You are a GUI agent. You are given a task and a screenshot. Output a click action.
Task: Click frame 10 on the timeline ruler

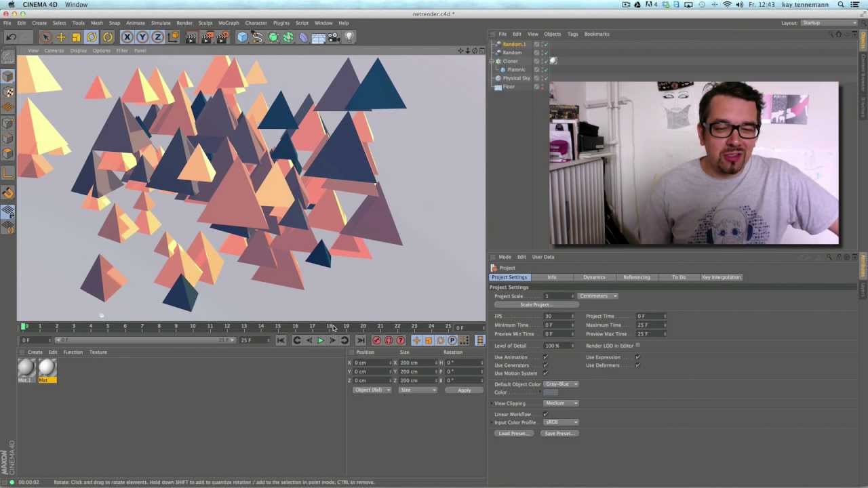click(193, 327)
